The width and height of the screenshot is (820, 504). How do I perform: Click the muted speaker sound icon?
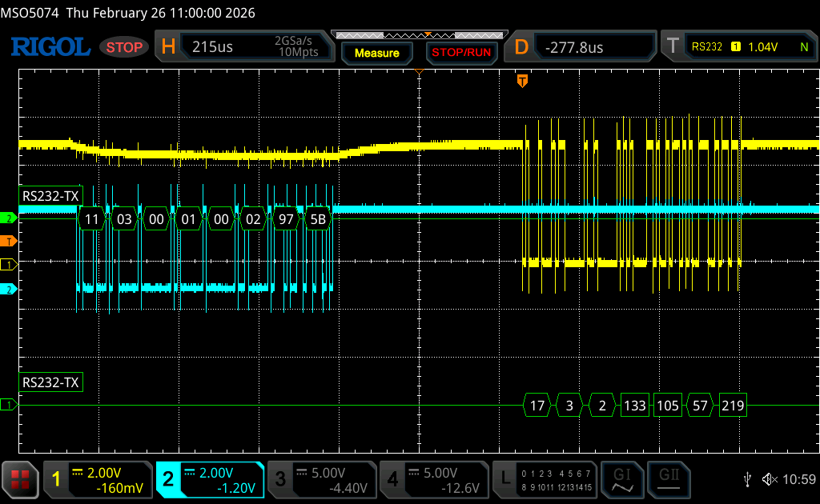click(x=770, y=479)
